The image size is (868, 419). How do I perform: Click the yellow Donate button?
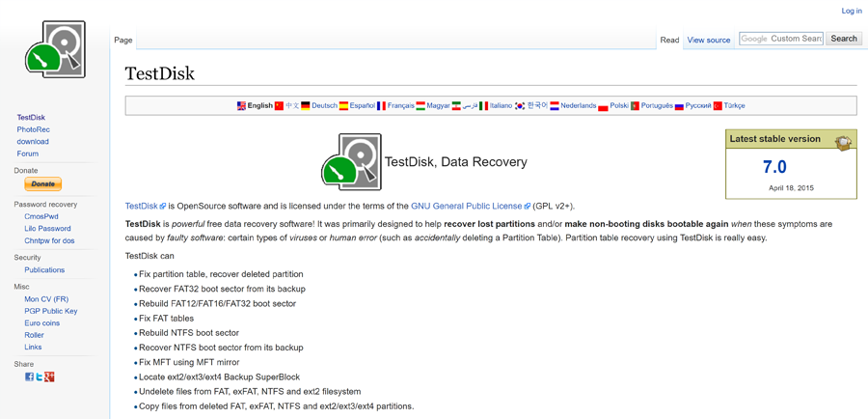43,184
